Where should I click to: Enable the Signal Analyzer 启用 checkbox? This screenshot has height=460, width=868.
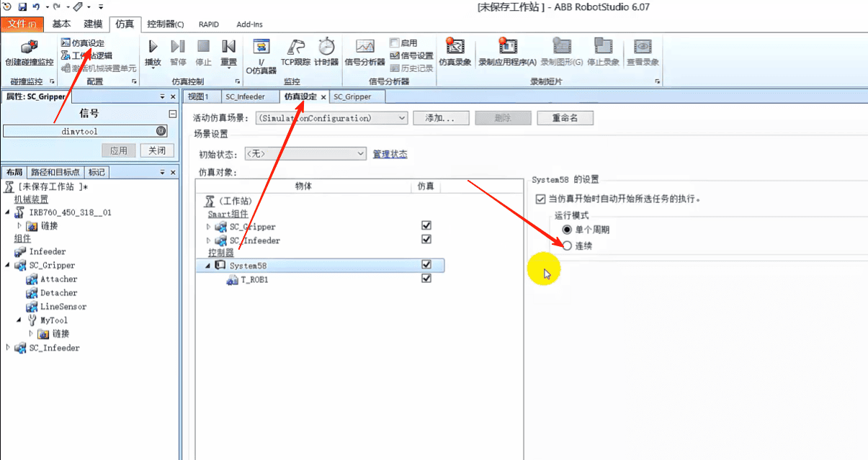(395, 43)
